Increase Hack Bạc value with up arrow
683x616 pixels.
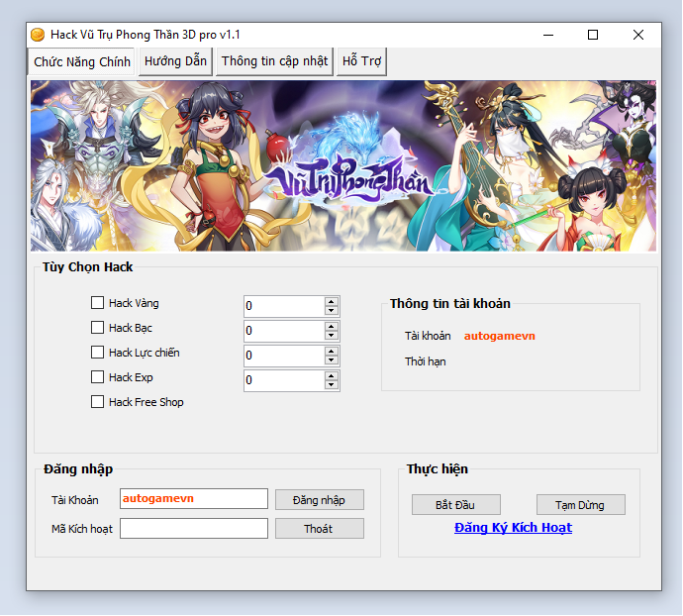click(x=331, y=327)
